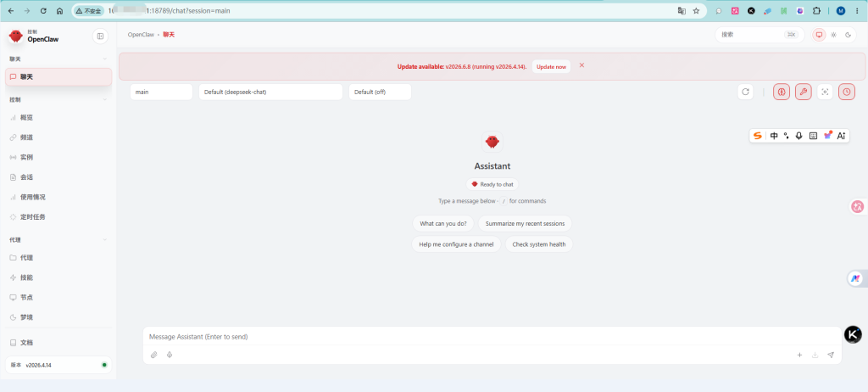Click the Ai icon in IME toolbar
This screenshot has width=868, height=392.
[x=841, y=136]
